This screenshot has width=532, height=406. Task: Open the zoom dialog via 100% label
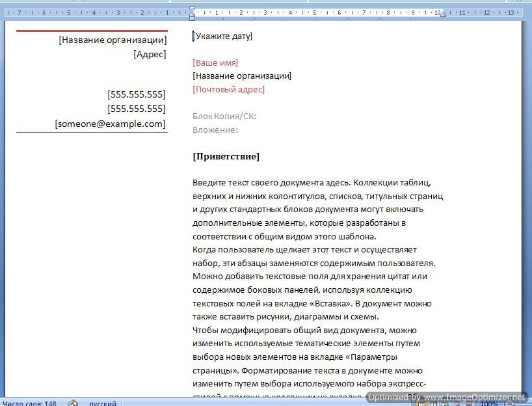click(489, 403)
